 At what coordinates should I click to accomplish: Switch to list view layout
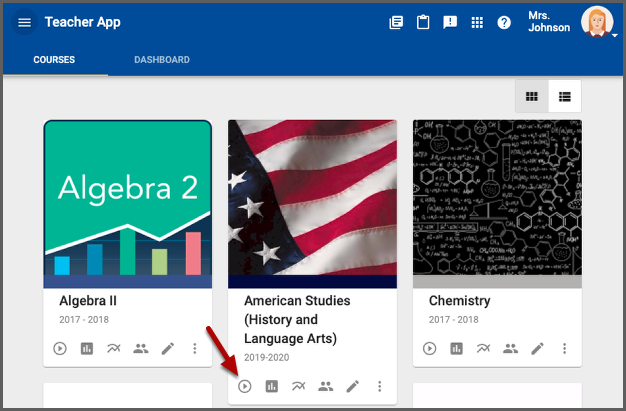click(565, 97)
